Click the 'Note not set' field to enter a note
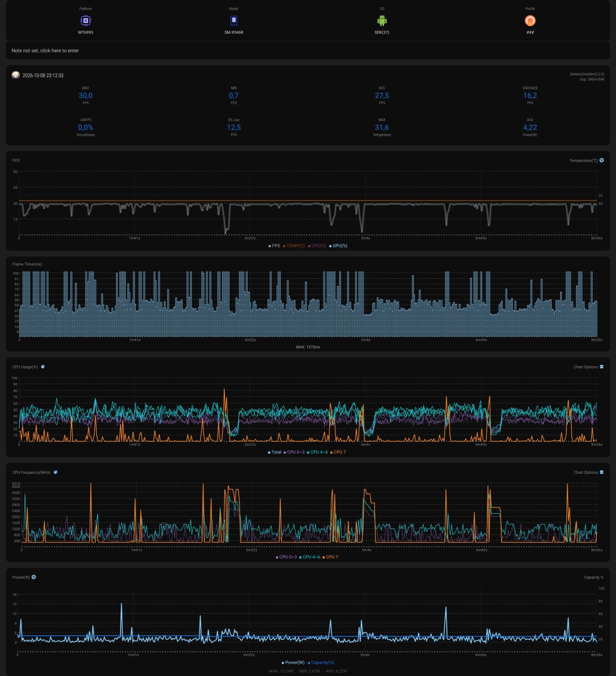The width and height of the screenshot is (616, 676). tap(308, 51)
